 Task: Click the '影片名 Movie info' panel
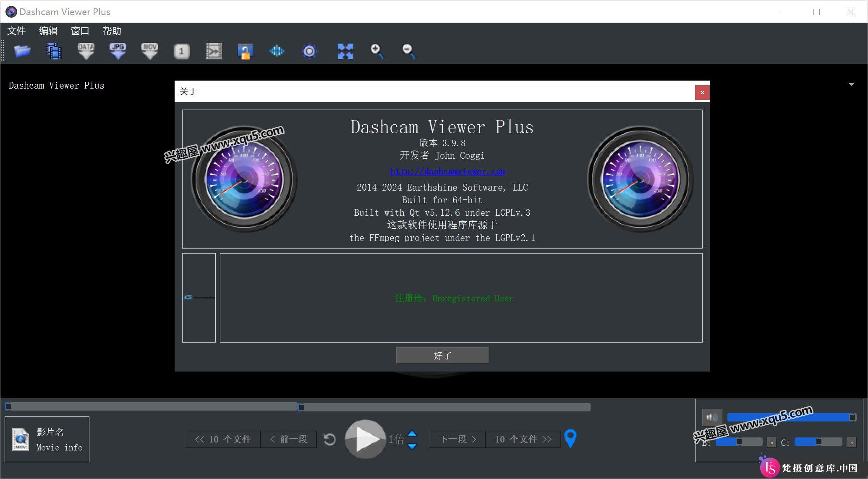(47, 439)
